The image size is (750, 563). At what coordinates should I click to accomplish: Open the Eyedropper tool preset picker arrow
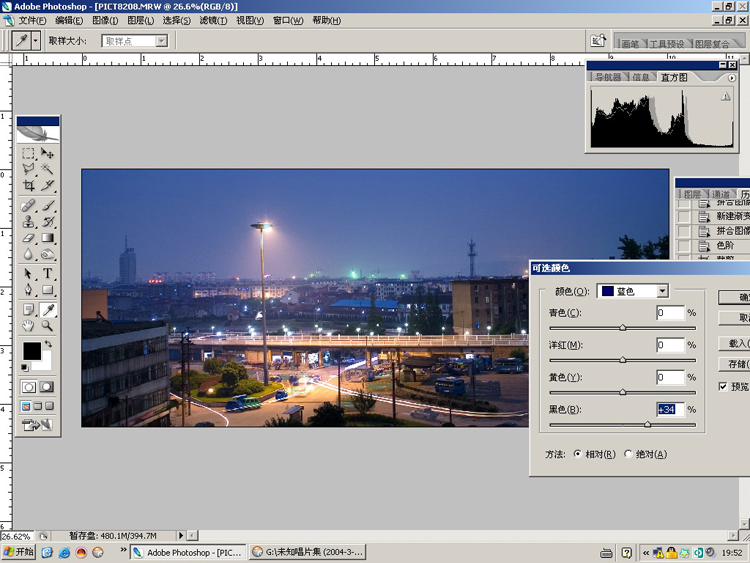pos(35,41)
